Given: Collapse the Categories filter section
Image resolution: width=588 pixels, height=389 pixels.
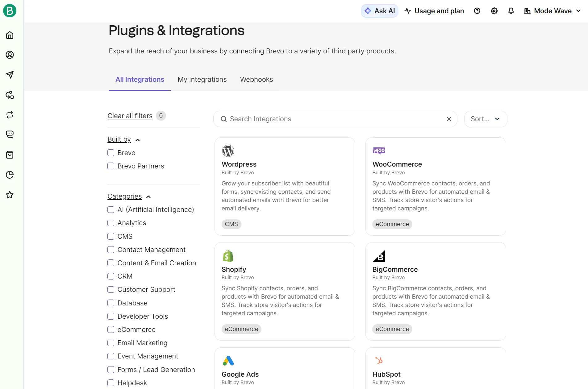Looking at the screenshot, I should tap(129, 197).
